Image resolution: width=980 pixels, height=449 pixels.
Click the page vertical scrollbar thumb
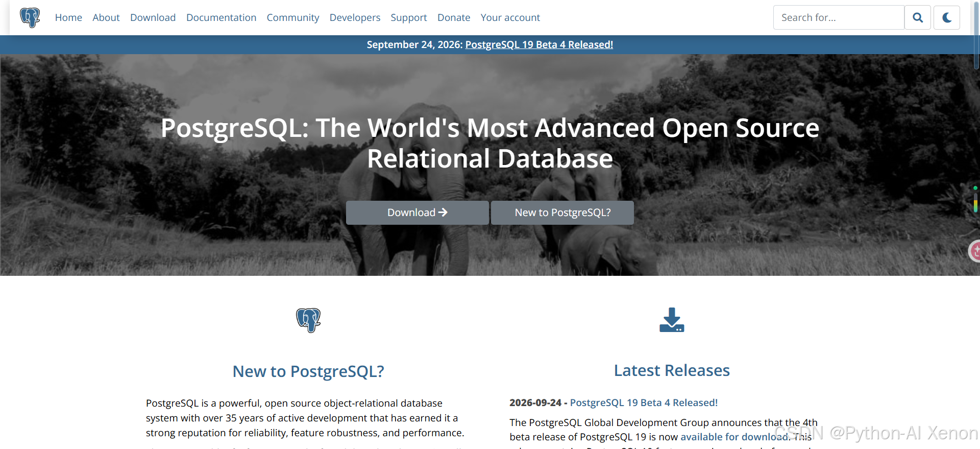[976, 36]
